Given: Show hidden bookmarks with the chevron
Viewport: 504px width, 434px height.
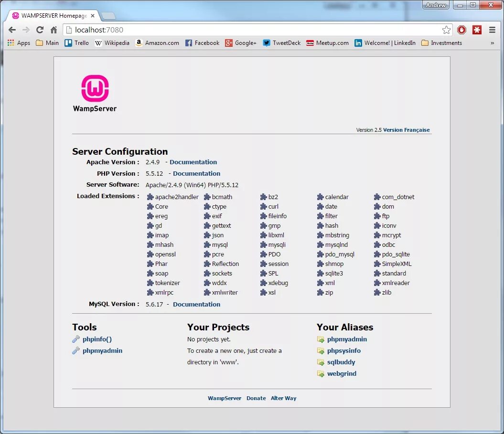Looking at the screenshot, I should click(x=492, y=43).
